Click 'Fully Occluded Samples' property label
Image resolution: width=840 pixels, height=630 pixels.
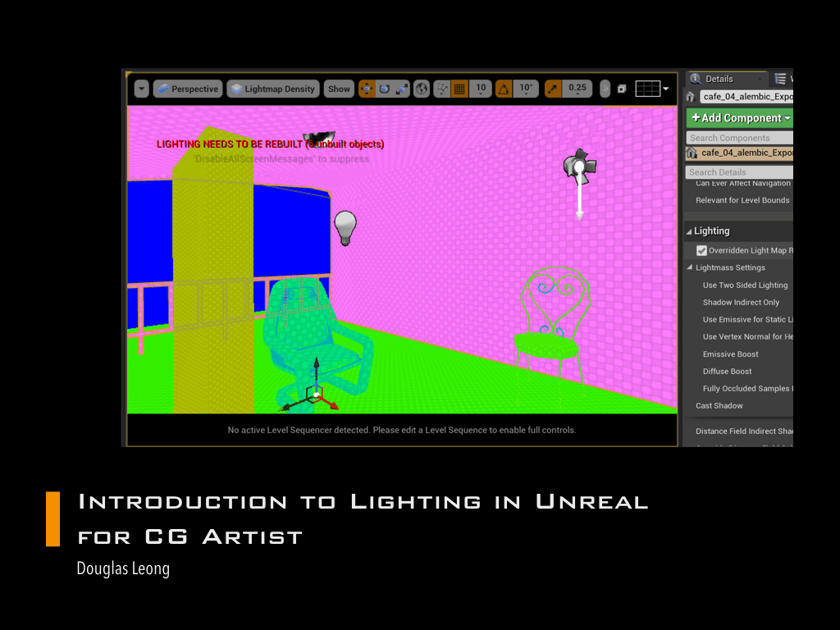[x=746, y=388]
